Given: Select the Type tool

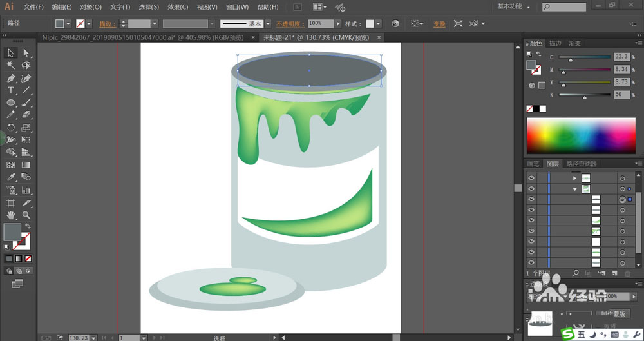Looking at the screenshot, I should pyautogui.click(x=11, y=90).
